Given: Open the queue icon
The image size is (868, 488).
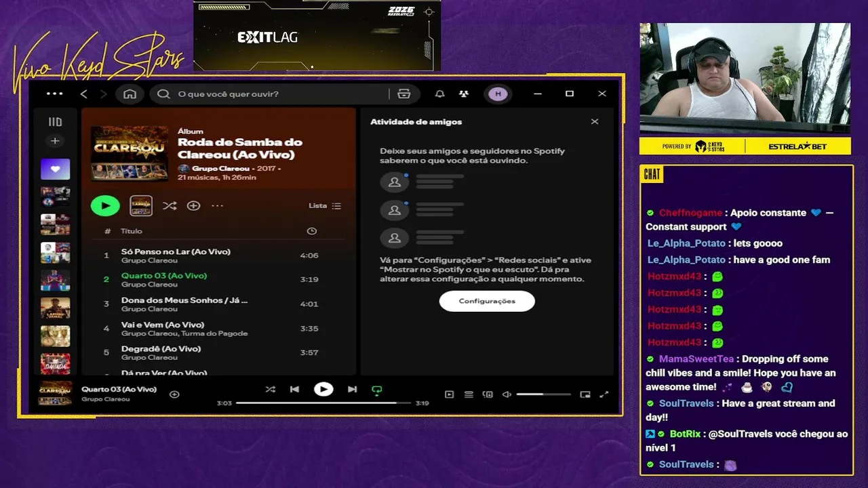Looking at the screenshot, I should coord(469,394).
